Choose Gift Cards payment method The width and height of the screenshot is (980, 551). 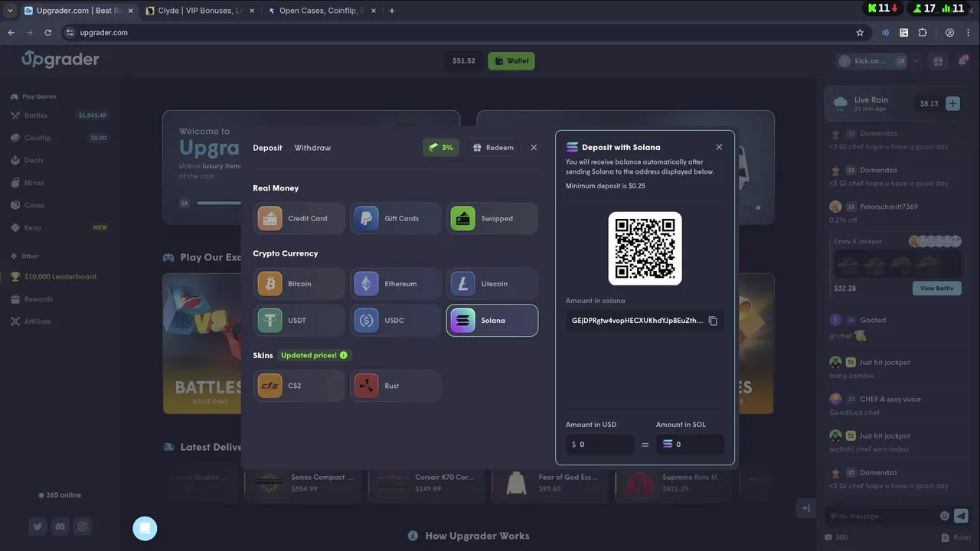click(x=395, y=218)
